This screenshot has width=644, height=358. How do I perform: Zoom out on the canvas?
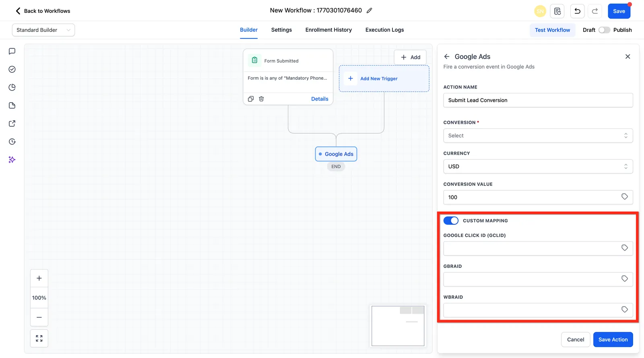[x=39, y=317]
